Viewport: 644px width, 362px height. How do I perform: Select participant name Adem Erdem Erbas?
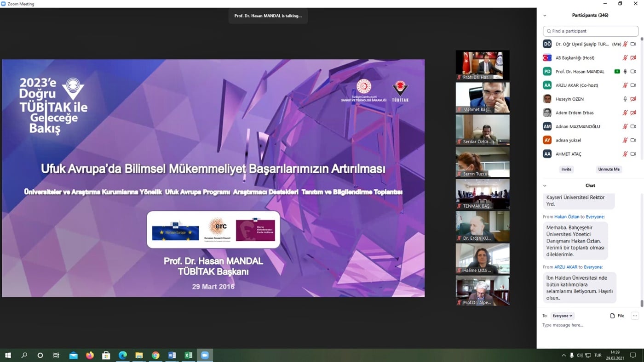coord(575,113)
